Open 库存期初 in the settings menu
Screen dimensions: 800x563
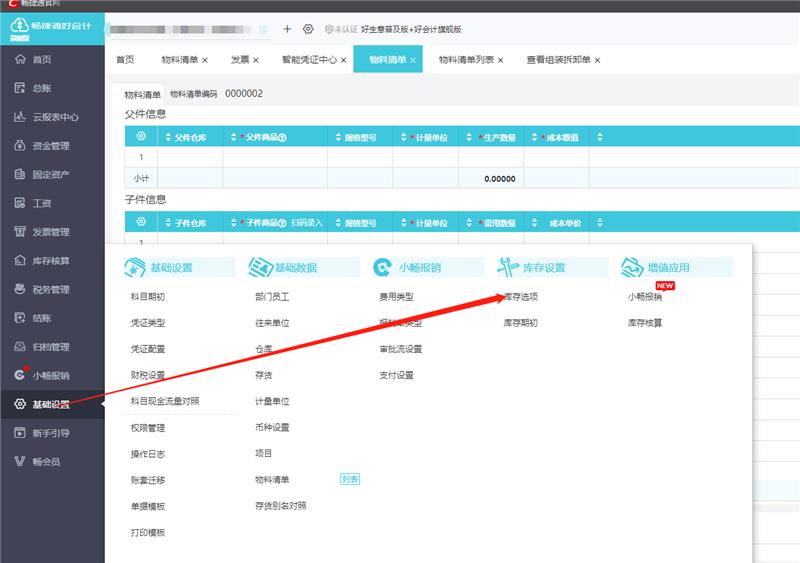[x=520, y=323]
